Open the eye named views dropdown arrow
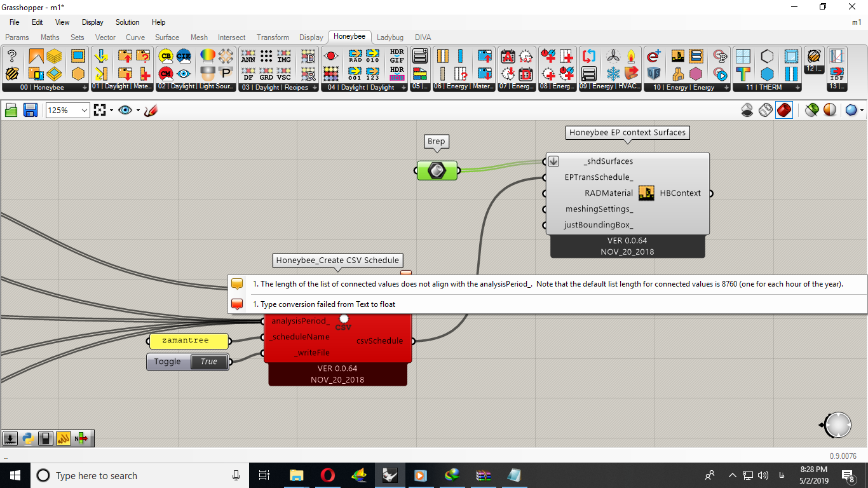 tap(138, 111)
